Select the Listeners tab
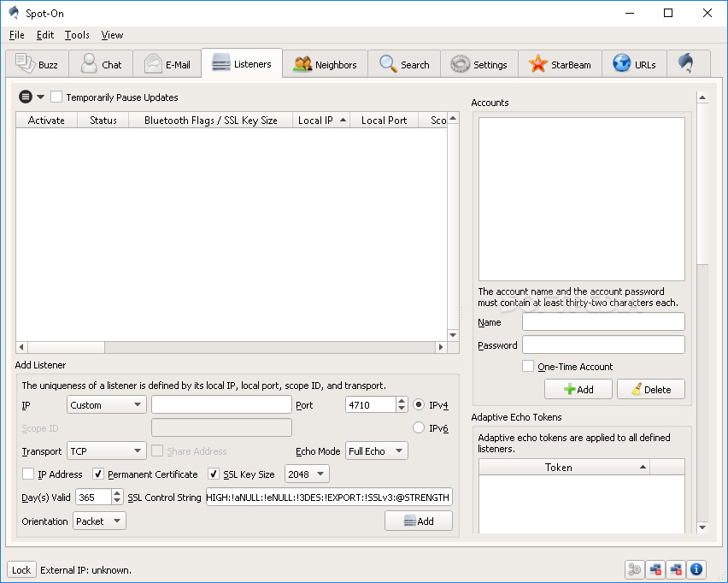This screenshot has height=583, width=728. pos(242,63)
